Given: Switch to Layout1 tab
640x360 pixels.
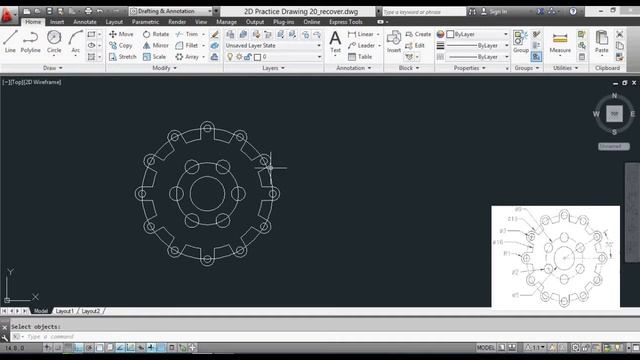Looking at the screenshot, I should (x=64, y=311).
